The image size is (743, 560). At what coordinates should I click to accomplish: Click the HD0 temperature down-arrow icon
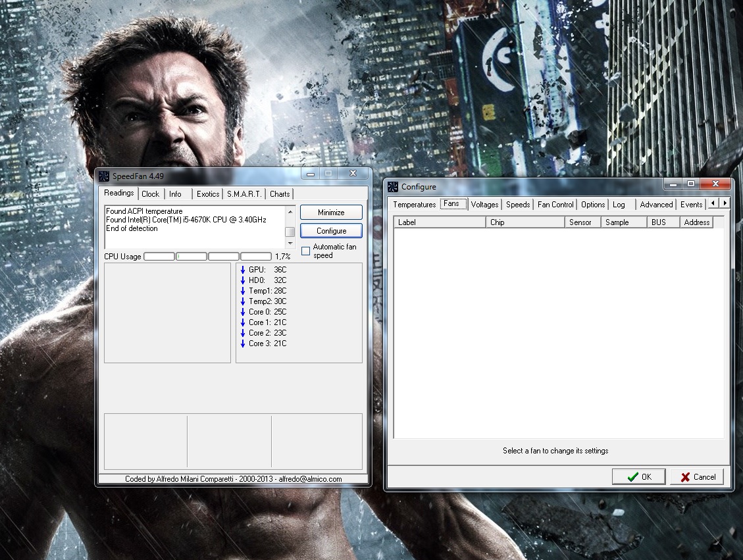pos(243,280)
